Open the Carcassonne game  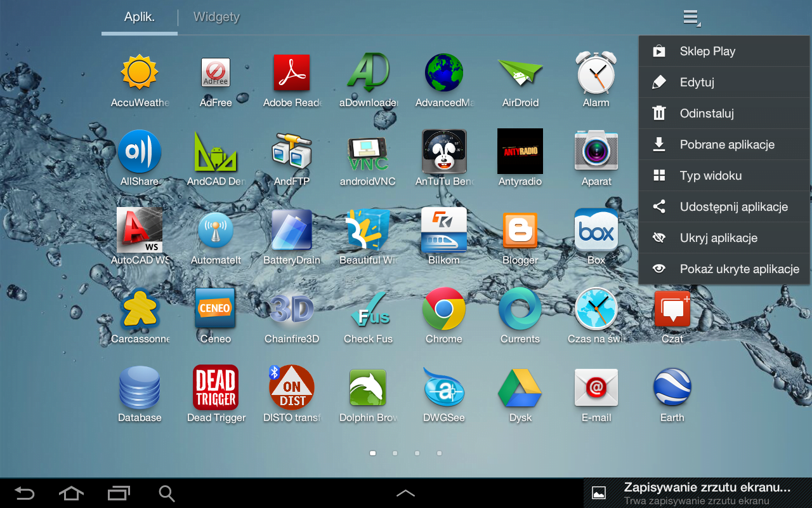(x=140, y=309)
